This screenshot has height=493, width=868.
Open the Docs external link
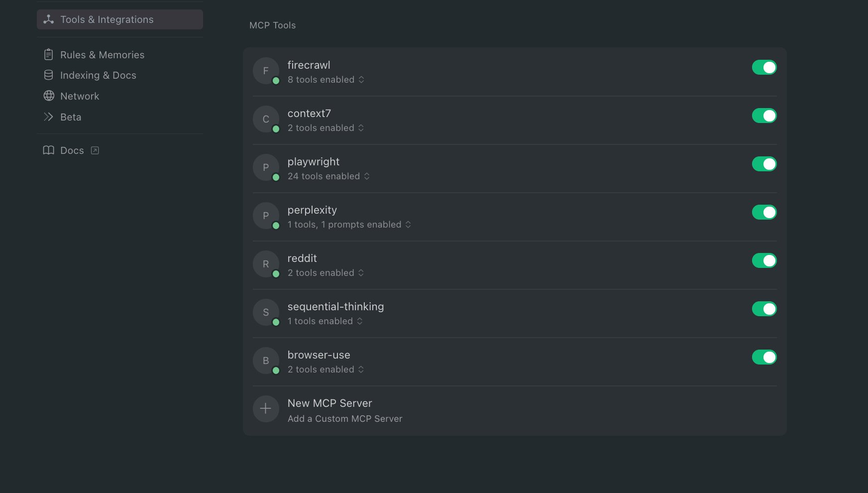click(71, 150)
